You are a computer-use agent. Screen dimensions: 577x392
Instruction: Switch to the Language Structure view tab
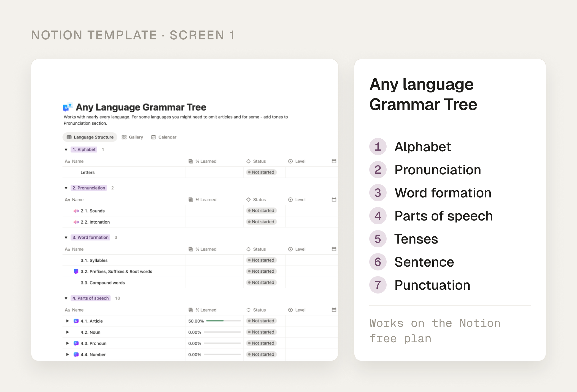pos(90,137)
